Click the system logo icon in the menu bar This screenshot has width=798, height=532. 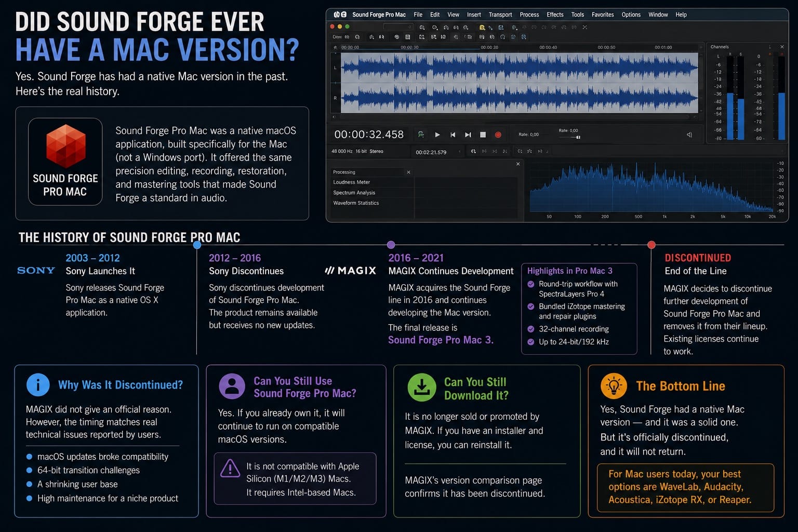click(x=340, y=15)
